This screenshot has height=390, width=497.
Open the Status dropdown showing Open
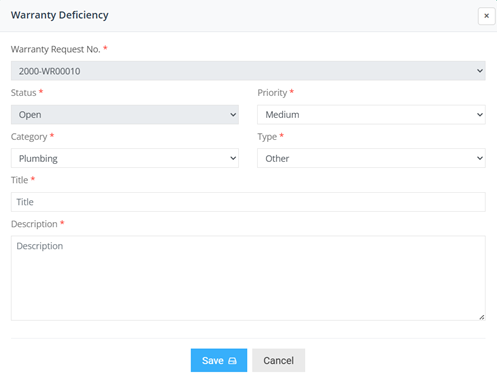[125, 115]
